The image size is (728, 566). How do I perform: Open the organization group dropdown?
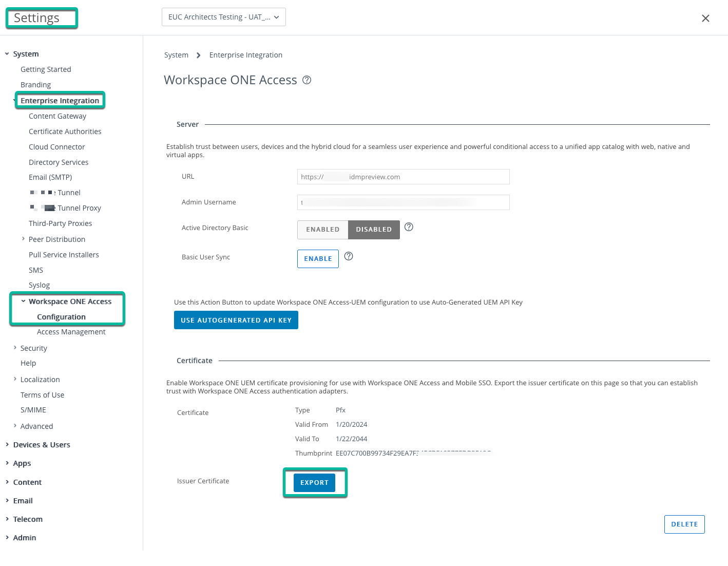tap(223, 17)
